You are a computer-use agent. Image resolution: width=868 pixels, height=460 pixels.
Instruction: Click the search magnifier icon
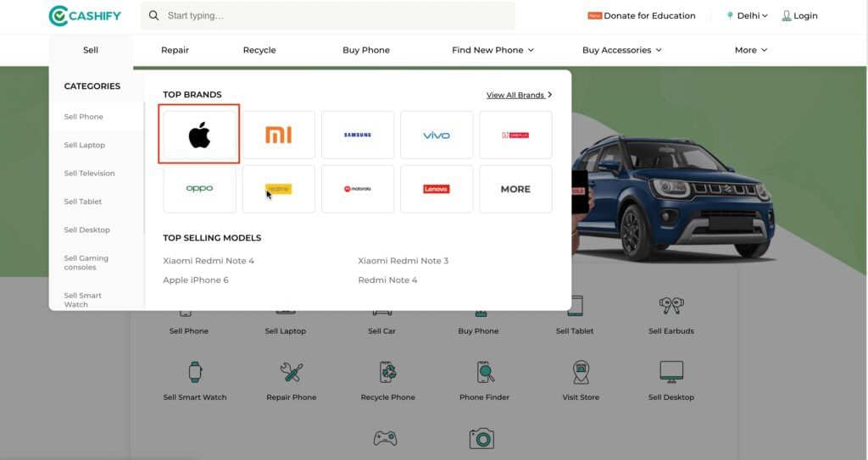click(x=154, y=15)
